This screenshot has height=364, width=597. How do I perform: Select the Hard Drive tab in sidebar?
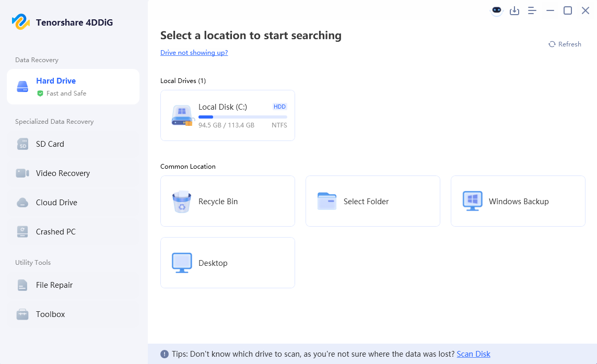coord(73,87)
